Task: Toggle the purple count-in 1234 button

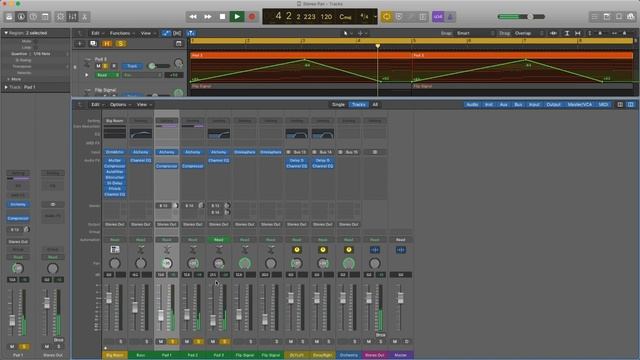Action: [438, 17]
